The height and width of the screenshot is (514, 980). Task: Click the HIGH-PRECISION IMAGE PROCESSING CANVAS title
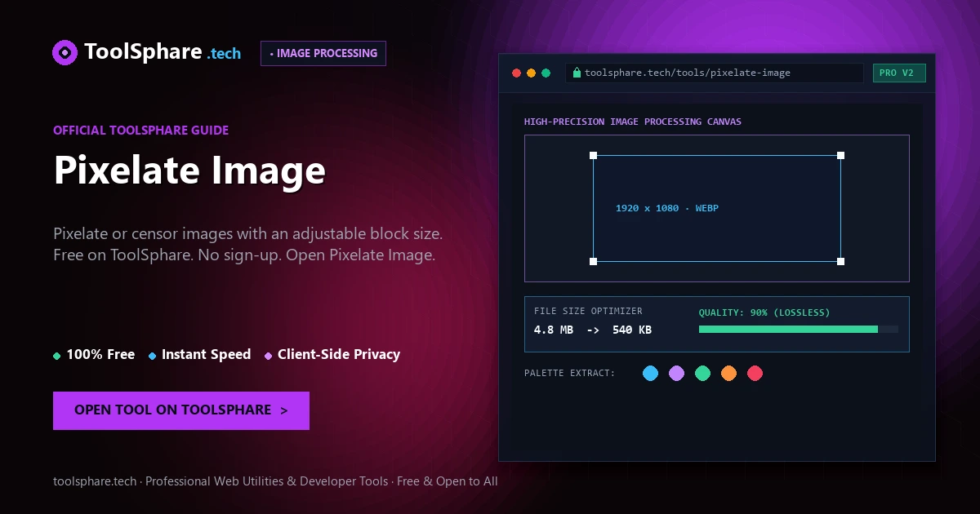click(x=633, y=122)
